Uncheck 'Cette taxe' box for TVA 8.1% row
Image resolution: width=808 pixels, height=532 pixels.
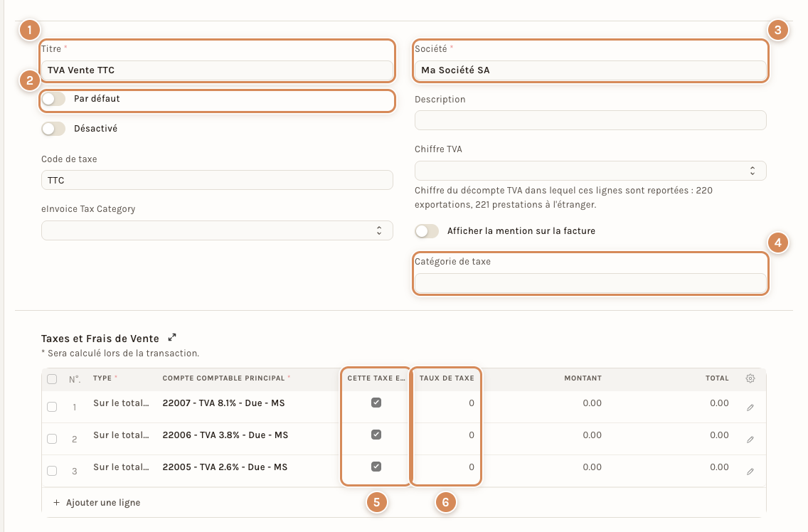(x=376, y=403)
